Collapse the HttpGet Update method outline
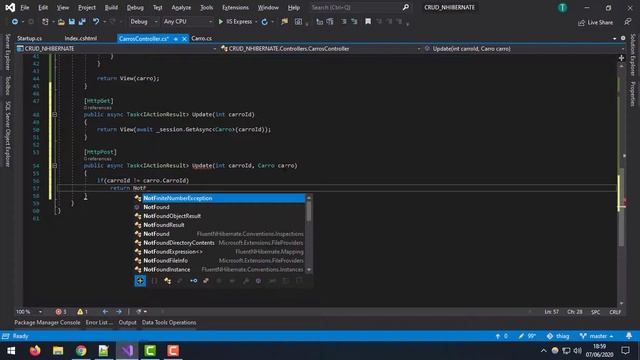The width and height of the screenshot is (640, 360). pos(54,115)
